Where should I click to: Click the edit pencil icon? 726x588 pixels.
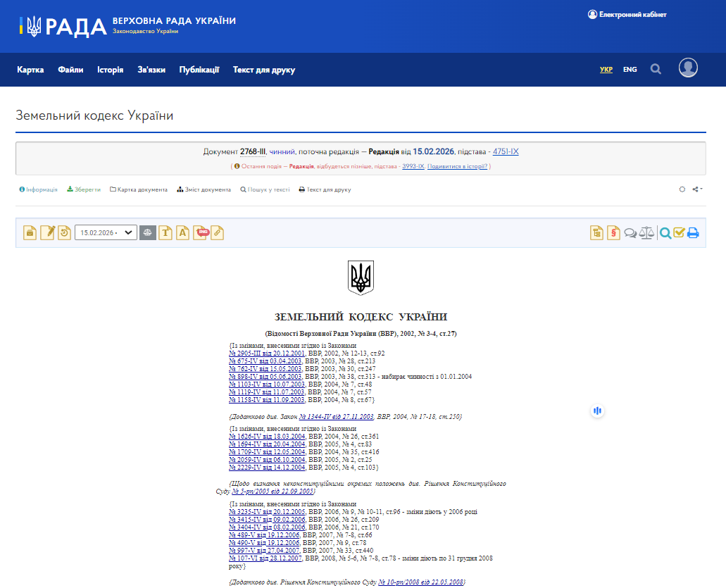46,232
